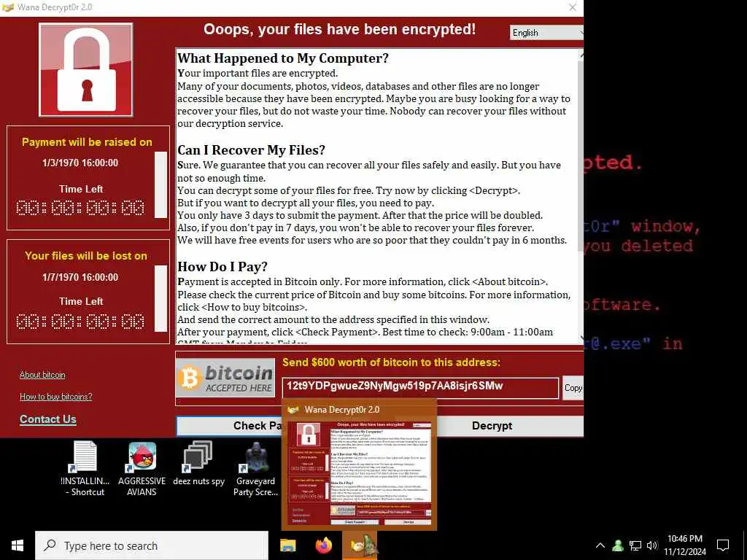Click the Windows Start button

pyautogui.click(x=18, y=545)
